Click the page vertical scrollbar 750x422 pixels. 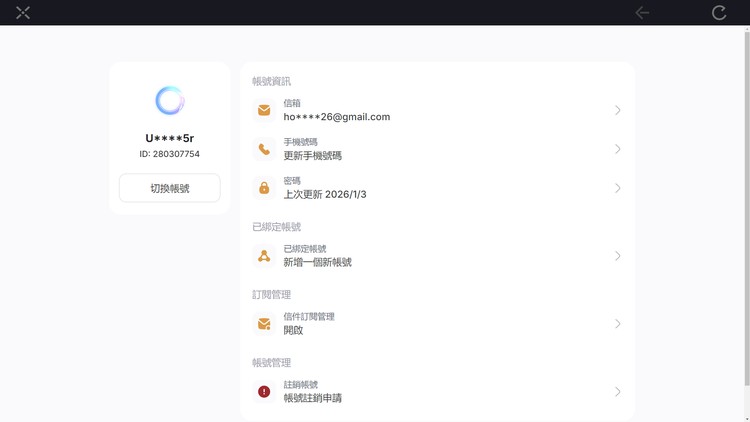click(747, 208)
